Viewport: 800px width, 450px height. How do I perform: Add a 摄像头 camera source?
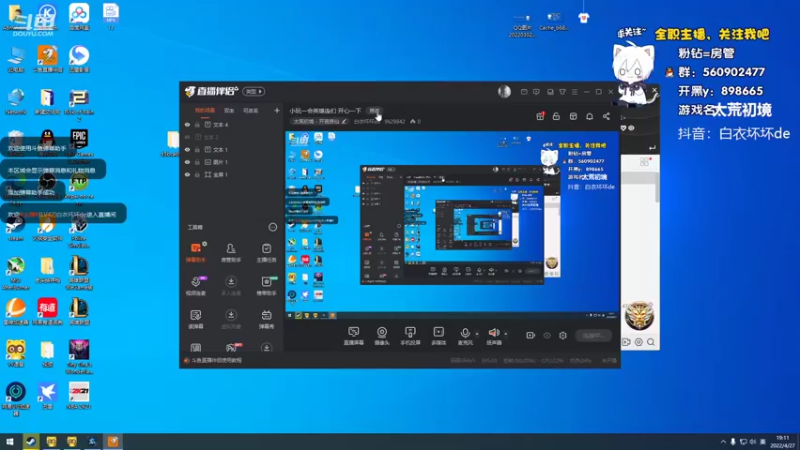(x=382, y=336)
